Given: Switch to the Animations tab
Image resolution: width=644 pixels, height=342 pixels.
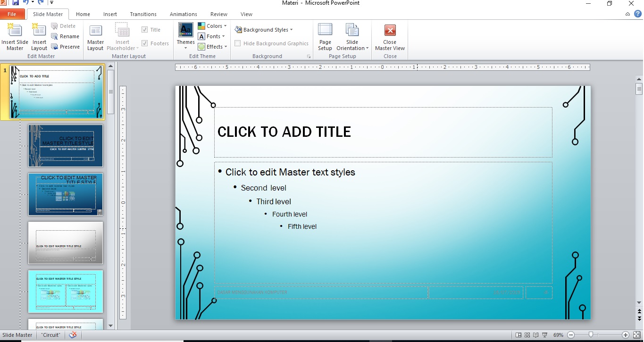Looking at the screenshot, I should click(184, 14).
